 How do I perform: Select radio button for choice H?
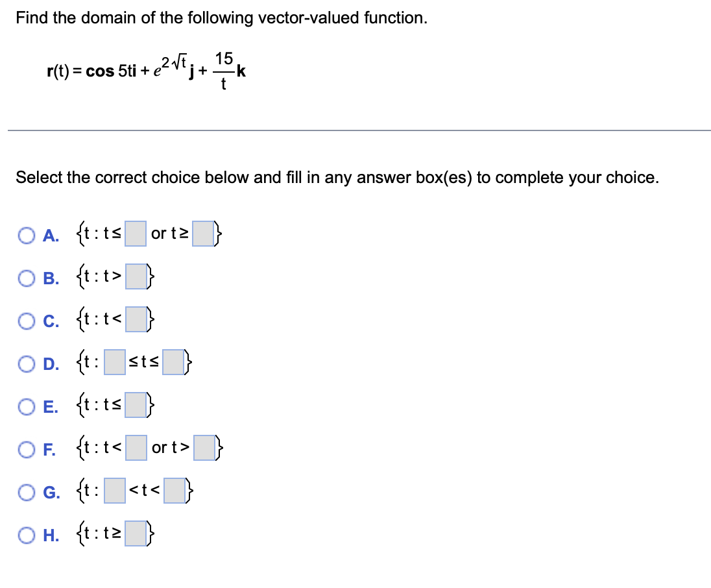pyautogui.click(x=27, y=533)
